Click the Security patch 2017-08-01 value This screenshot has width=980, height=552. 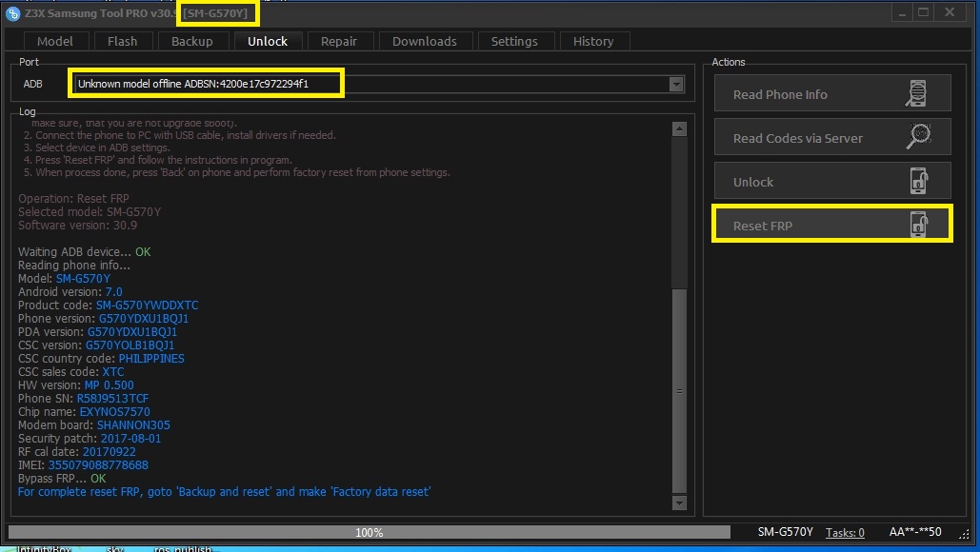point(130,439)
